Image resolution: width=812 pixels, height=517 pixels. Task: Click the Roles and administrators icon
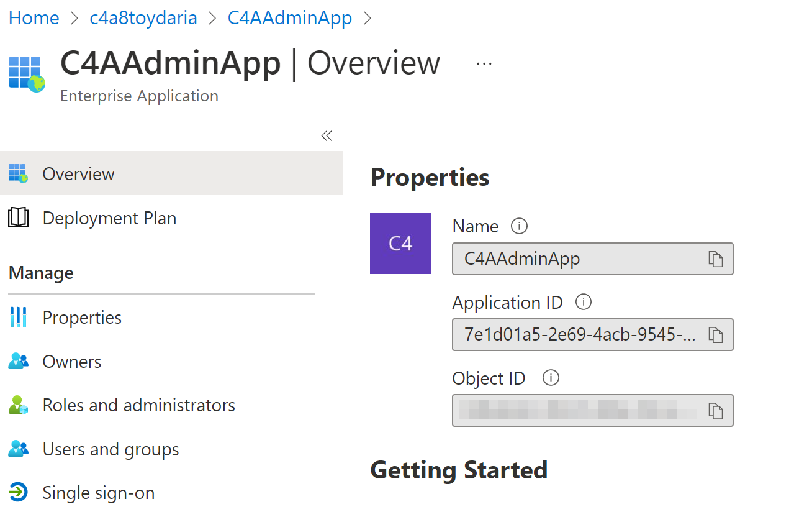[x=19, y=405]
